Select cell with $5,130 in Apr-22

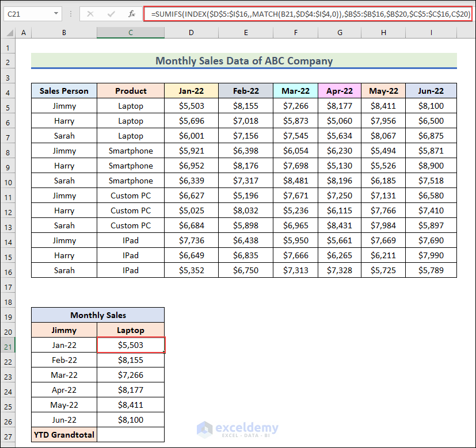pos(340,166)
